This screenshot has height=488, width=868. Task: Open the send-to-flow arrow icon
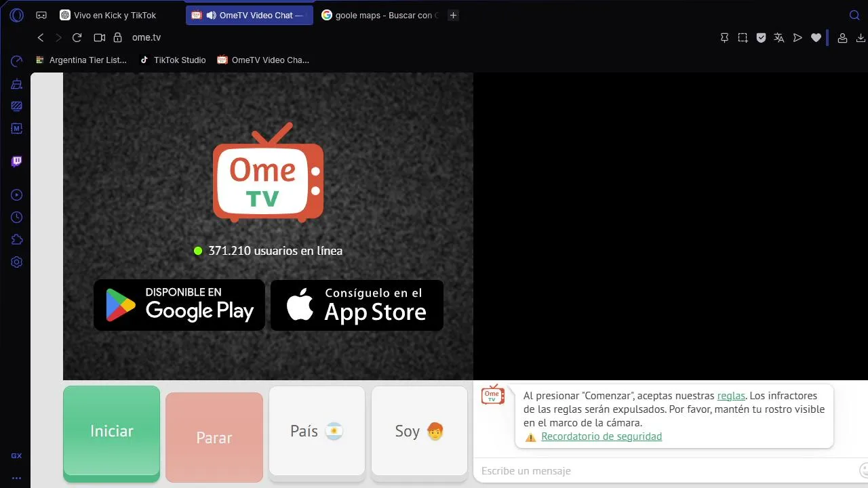797,38
